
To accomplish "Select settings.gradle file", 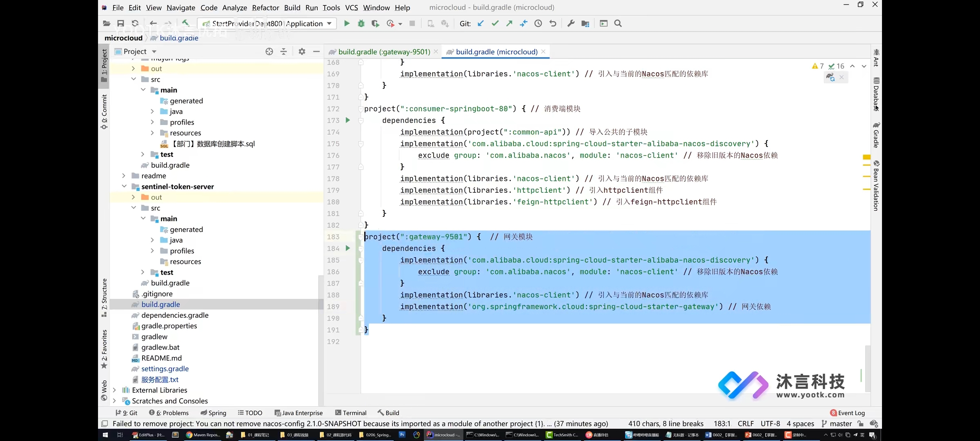I will click(165, 369).
